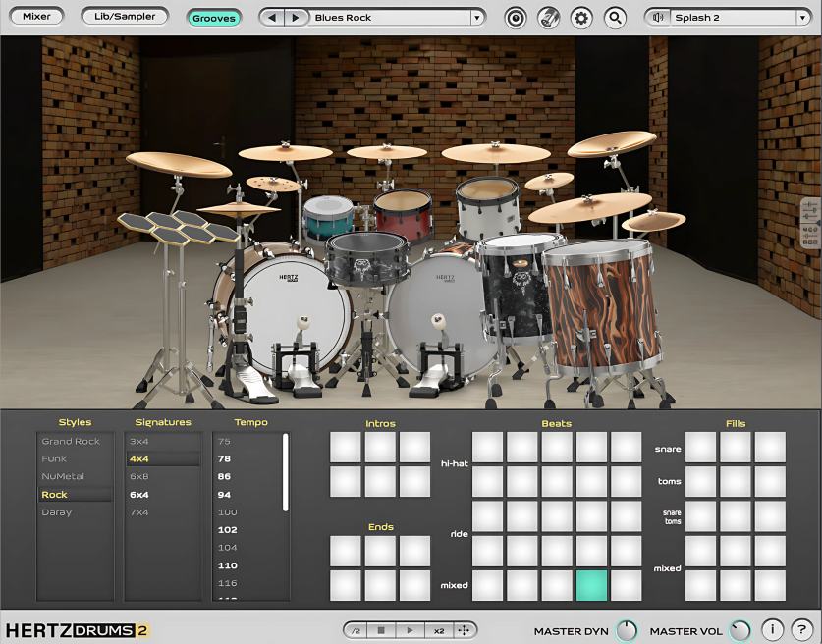This screenshot has height=644, width=822.
Task: Open the settings gear icon
Action: point(583,17)
